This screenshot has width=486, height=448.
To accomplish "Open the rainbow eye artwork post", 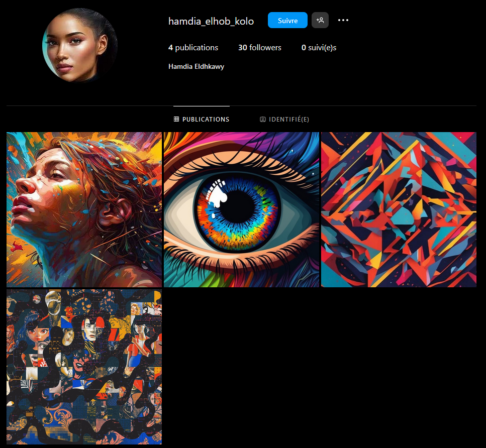I will (x=241, y=210).
